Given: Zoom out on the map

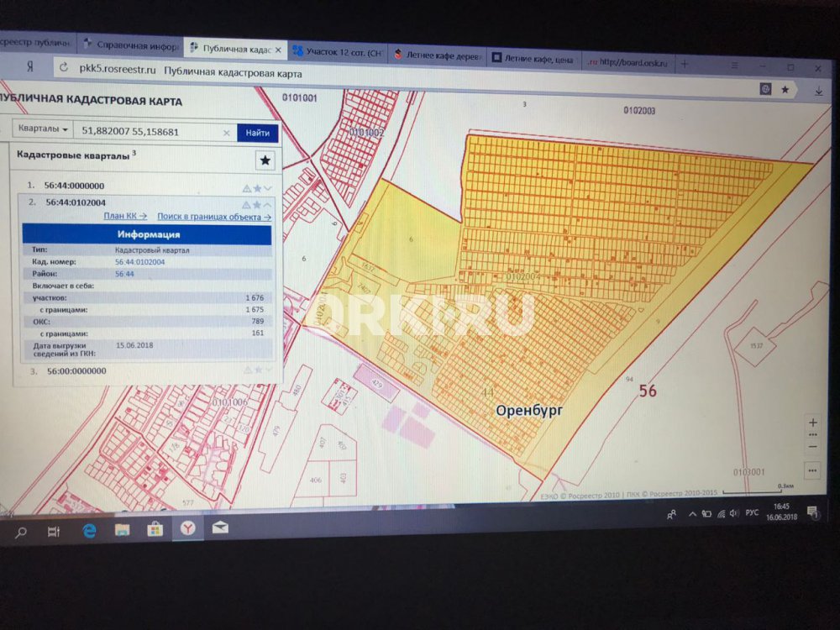Looking at the screenshot, I should click(811, 448).
